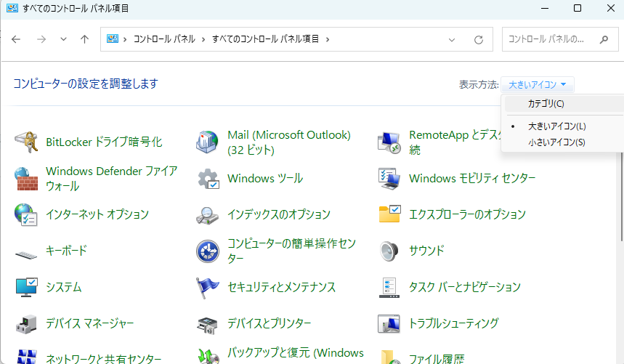Open the セキュリティとメンテナンス flag icon
Viewport: 624px width, 364px height.
207,287
